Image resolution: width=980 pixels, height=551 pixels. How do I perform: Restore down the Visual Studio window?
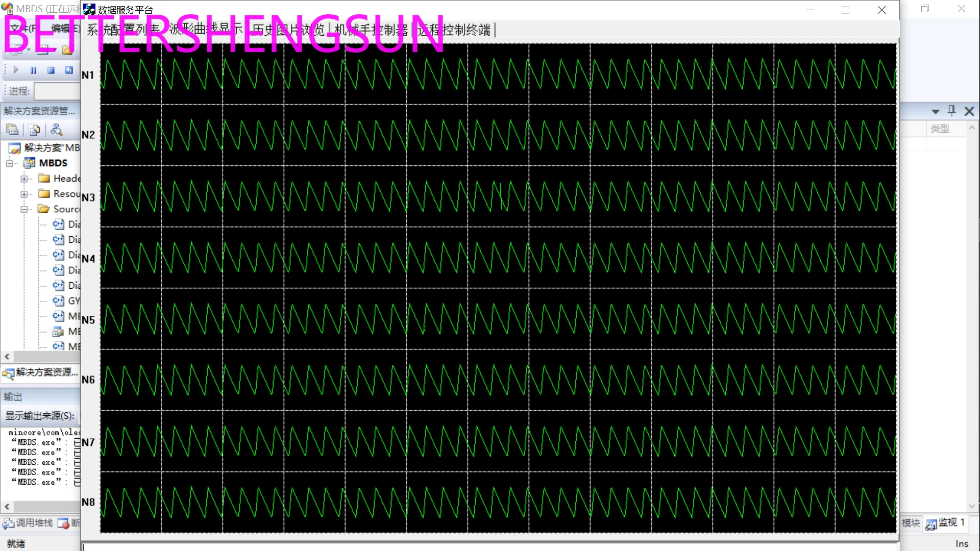pyautogui.click(x=925, y=9)
